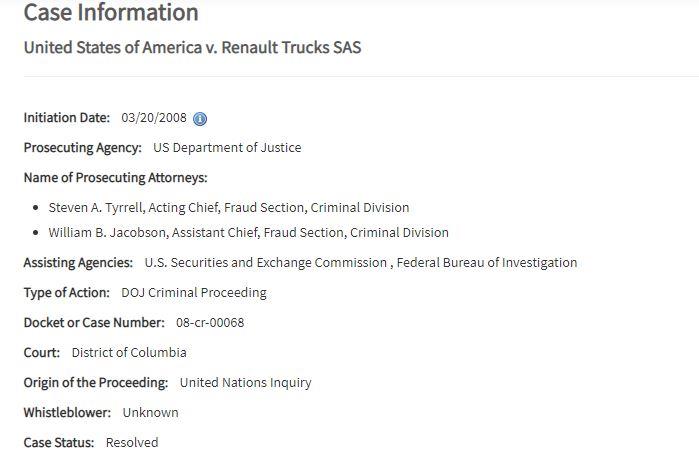Viewport: 699px width, 474px height.
Task: Select William B. Jacobson attorney entry
Action: (248, 232)
